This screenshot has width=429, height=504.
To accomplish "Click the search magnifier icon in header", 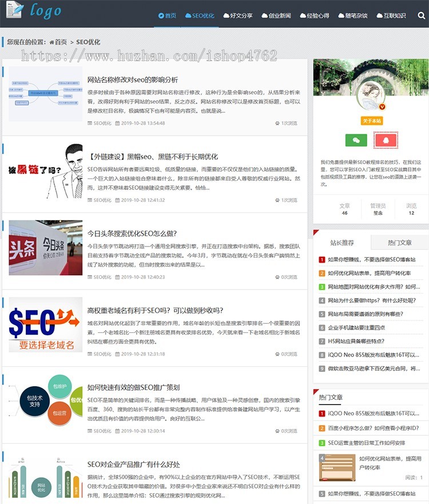I will tap(421, 15).
